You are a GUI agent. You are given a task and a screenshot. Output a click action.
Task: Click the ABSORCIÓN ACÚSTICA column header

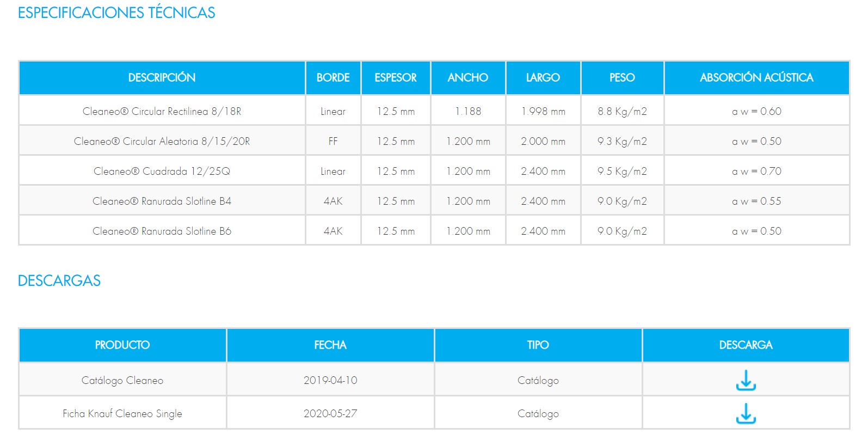point(756,78)
